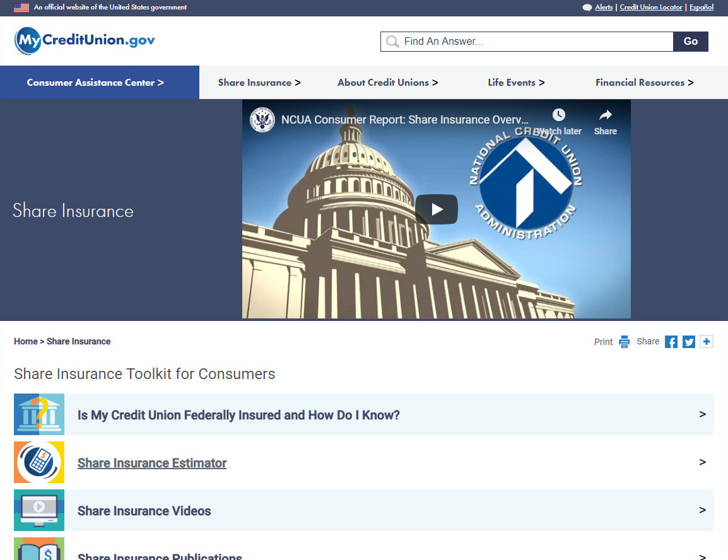
Task: Expand arrow on Share Insurance Videos row
Action: [x=703, y=510]
